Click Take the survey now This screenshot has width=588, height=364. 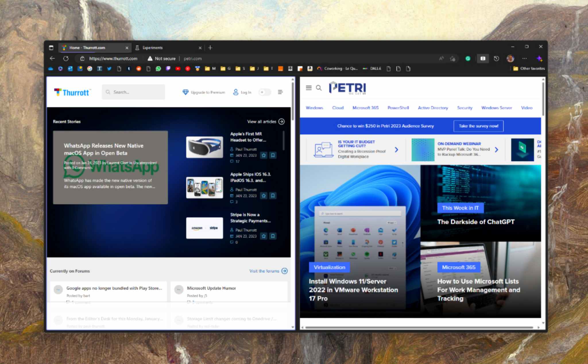pyautogui.click(x=478, y=126)
